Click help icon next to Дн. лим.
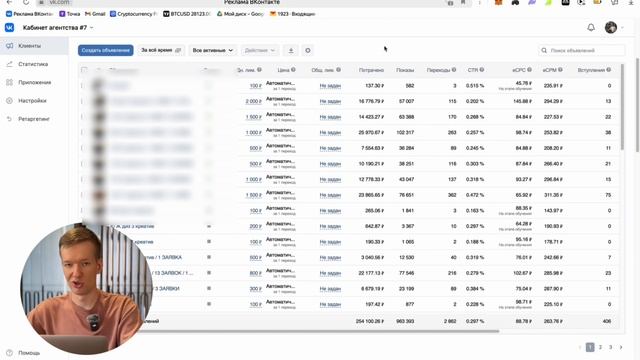Screen dimensions: 640x360 [x=259, y=70]
